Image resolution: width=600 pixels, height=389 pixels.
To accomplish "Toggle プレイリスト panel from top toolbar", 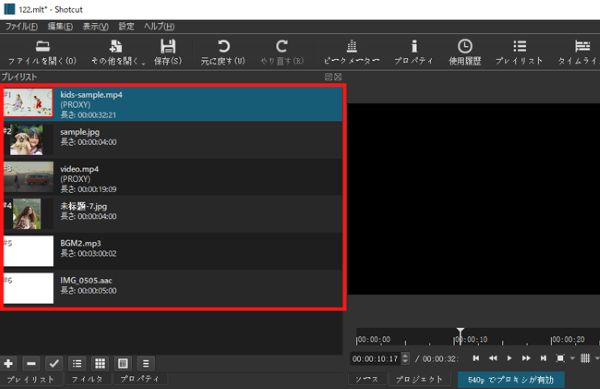I will pyautogui.click(x=519, y=52).
